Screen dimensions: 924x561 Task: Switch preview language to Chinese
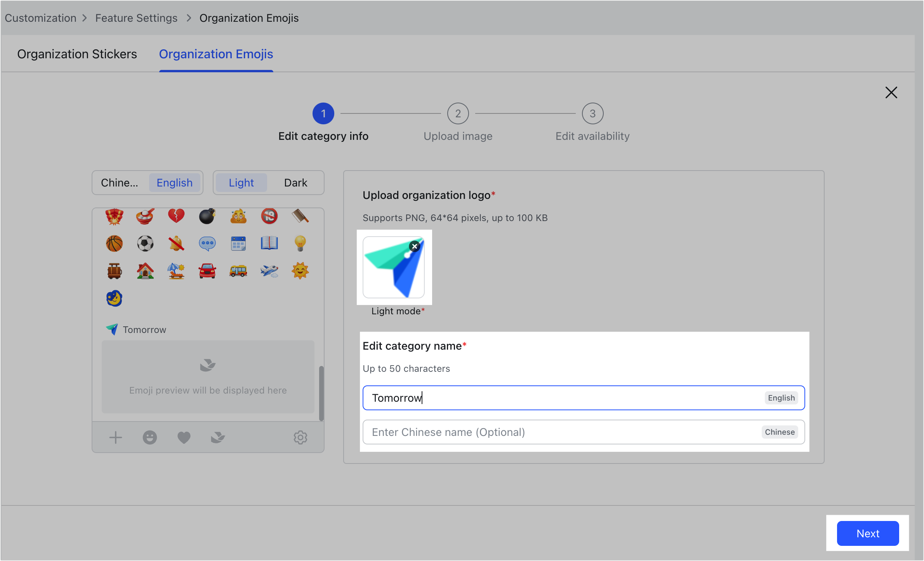click(x=120, y=183)
